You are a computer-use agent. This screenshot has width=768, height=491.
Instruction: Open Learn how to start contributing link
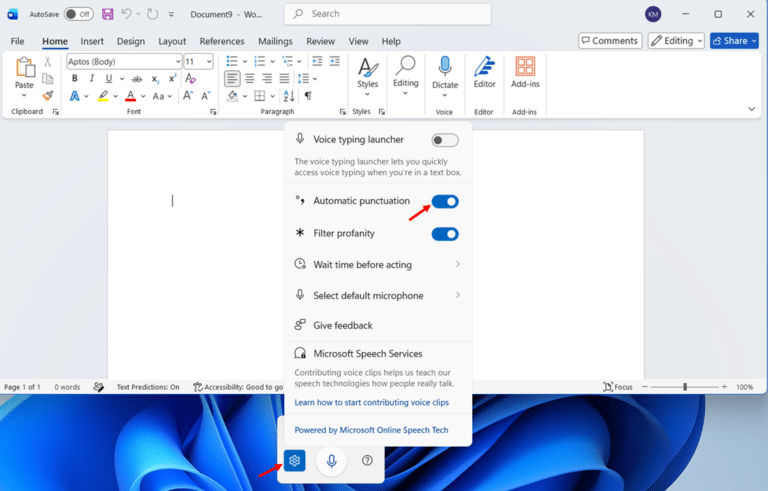pyautogui.click(x=371, y=402)
